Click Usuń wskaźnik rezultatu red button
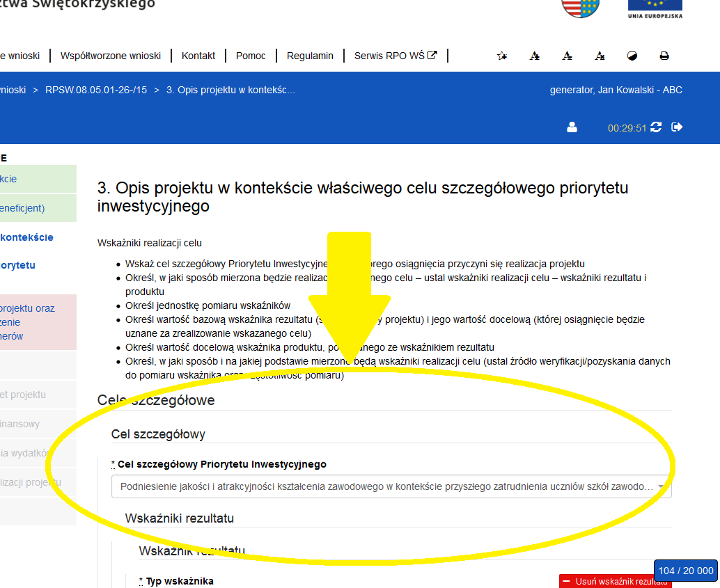 coord(616,581)
